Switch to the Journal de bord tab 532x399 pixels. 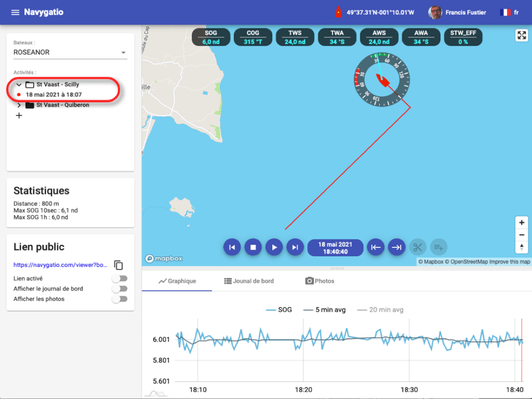pos(249,281)
